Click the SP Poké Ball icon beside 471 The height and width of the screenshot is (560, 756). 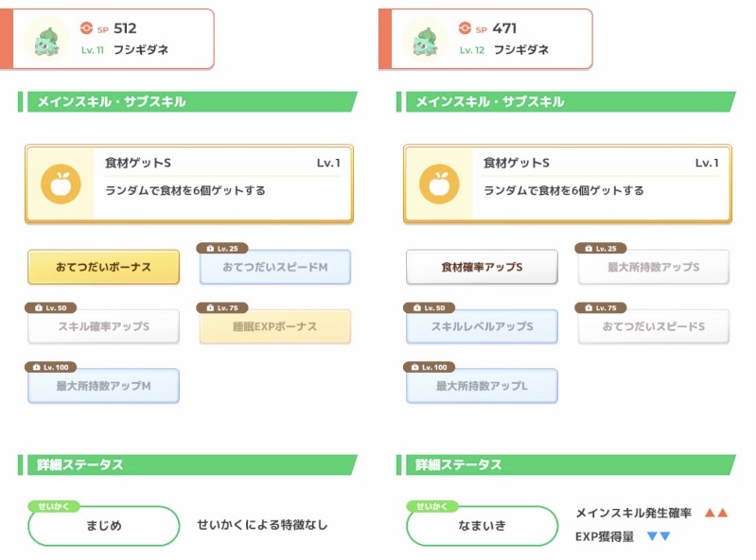point(465,28)
